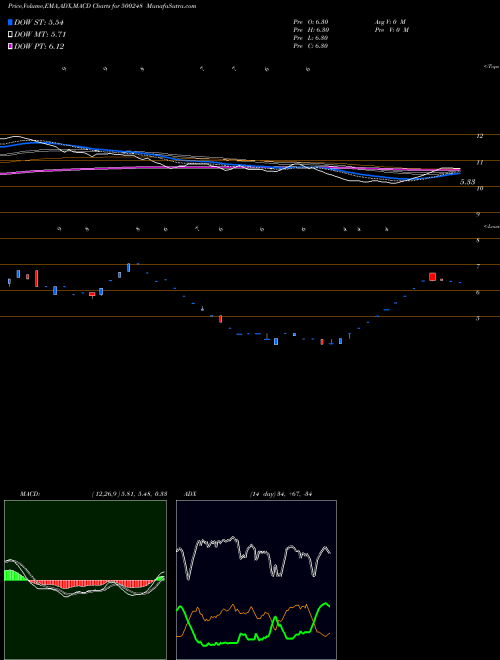The height and width of the screenshot is (660, 500).
Task: Click the price axis label 9
Action: coord(478,214)
